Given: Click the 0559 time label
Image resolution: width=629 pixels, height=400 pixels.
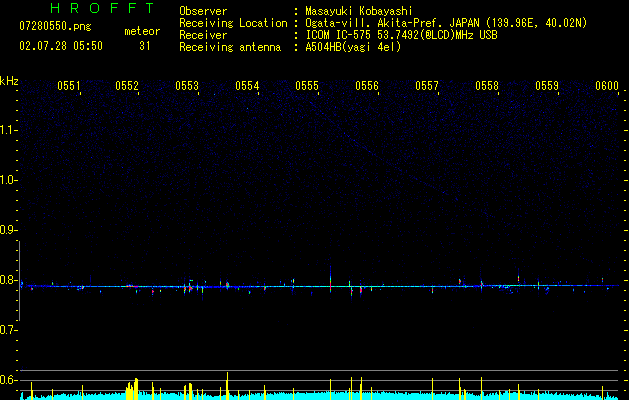Looking at the screenshot, I should (x=547, y=86).
